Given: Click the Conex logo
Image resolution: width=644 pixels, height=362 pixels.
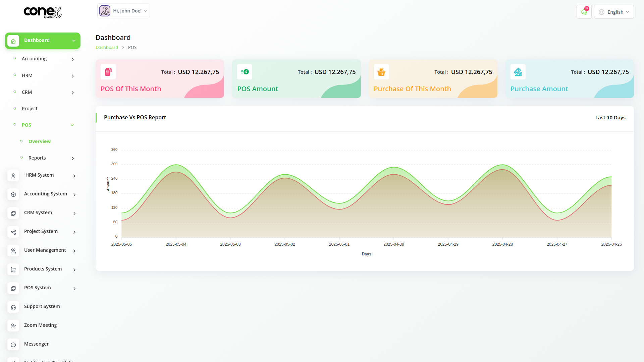Looking at the screenshot, I should click(x=43, y=12).
